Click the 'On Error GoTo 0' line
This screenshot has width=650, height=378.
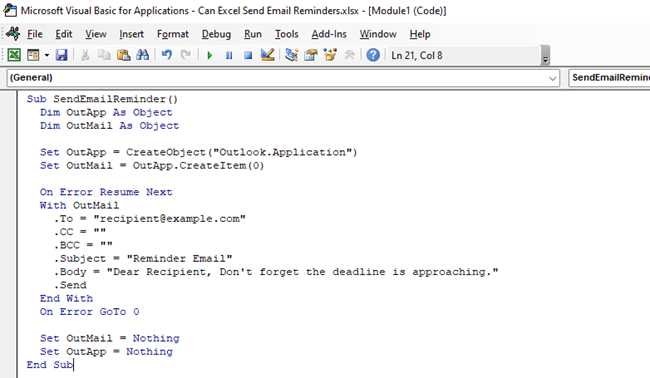[90, 312]
